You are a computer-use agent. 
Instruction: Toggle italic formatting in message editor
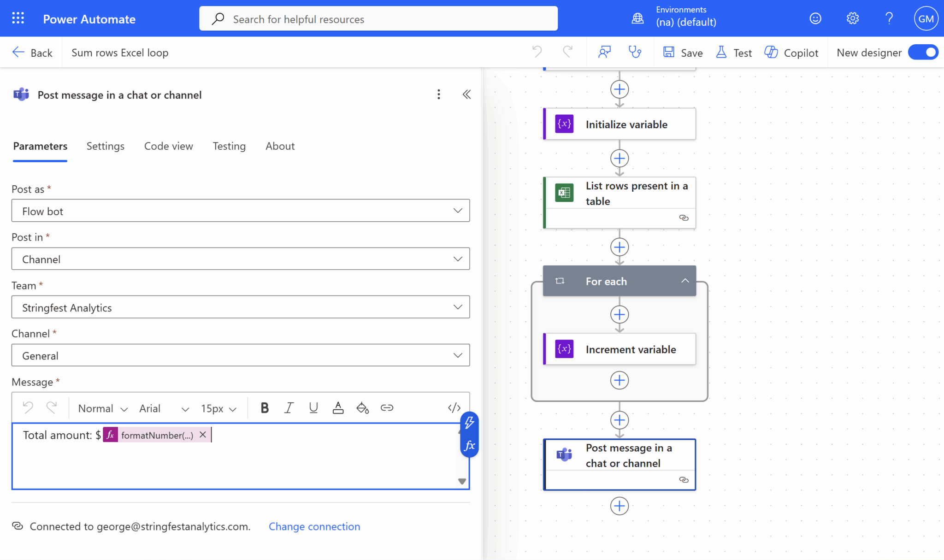point(289,408)
